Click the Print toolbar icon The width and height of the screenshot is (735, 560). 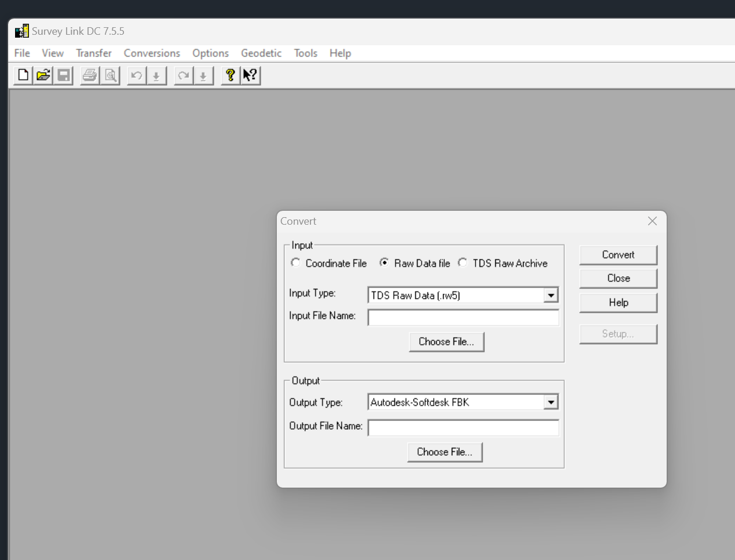[x=90, y=75]
